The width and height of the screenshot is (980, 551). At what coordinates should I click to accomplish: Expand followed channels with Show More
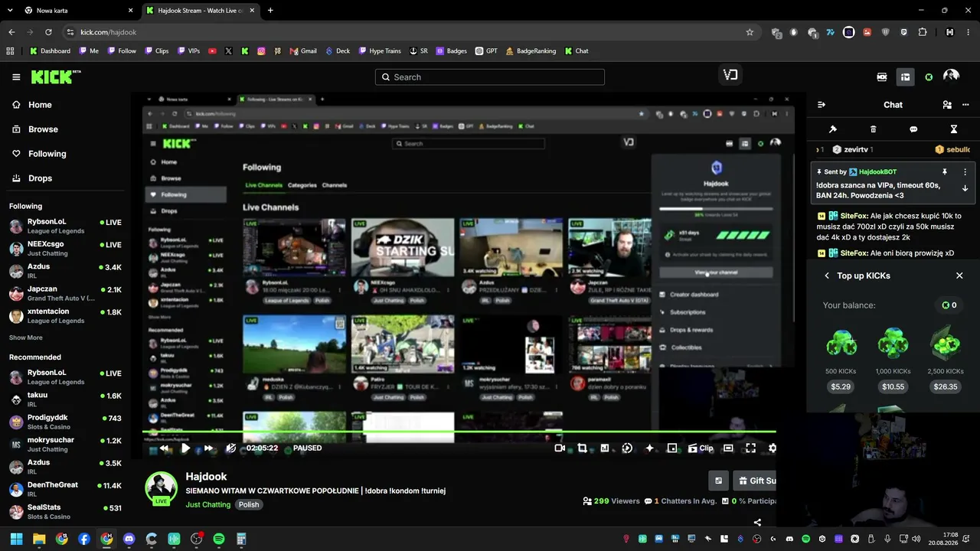pyautogui.click(x=26, y=337)
